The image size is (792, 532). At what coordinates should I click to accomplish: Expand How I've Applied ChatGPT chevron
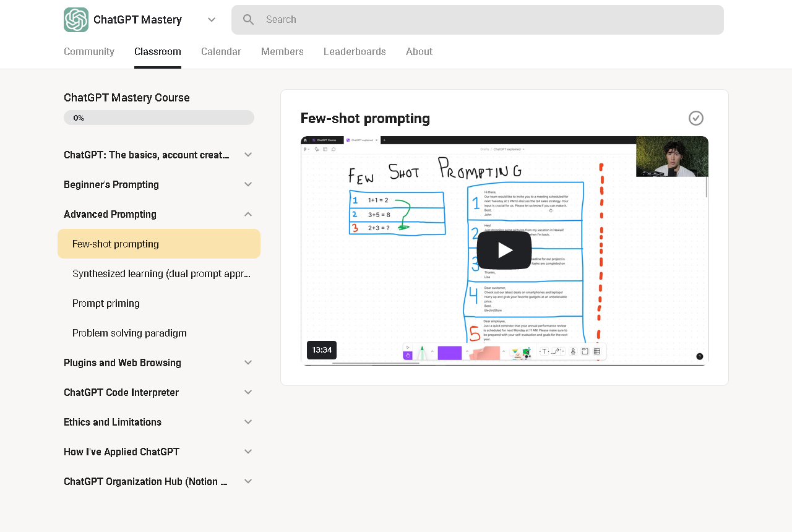248,452
